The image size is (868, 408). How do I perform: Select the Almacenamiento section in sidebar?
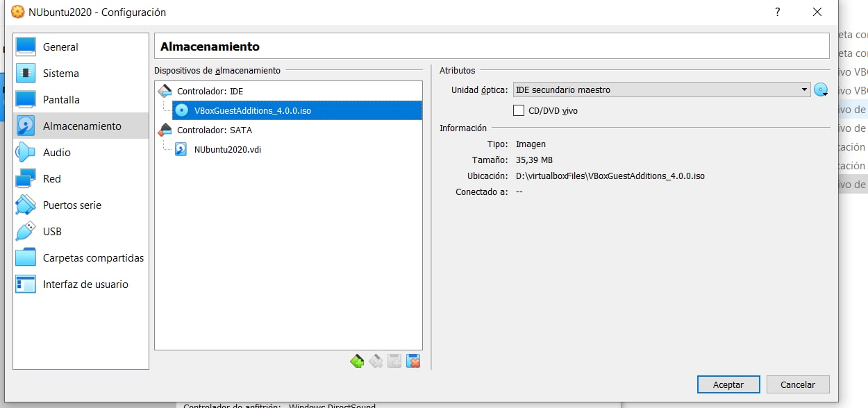pos(81,126)
